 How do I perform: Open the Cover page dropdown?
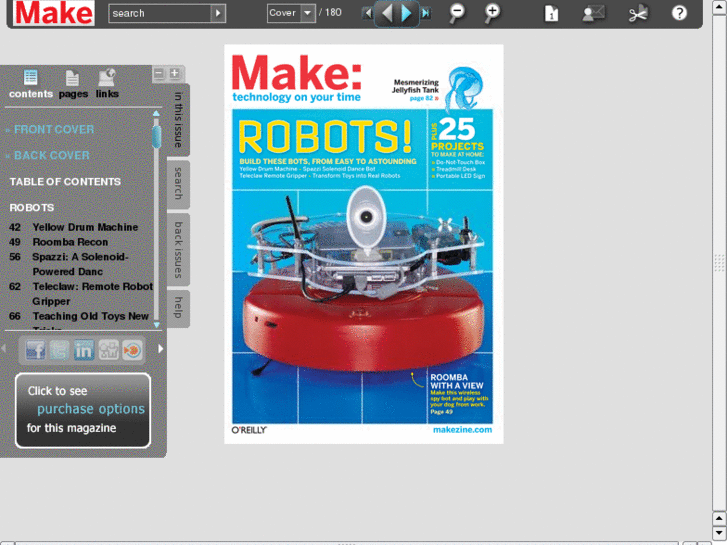(307, 13)
